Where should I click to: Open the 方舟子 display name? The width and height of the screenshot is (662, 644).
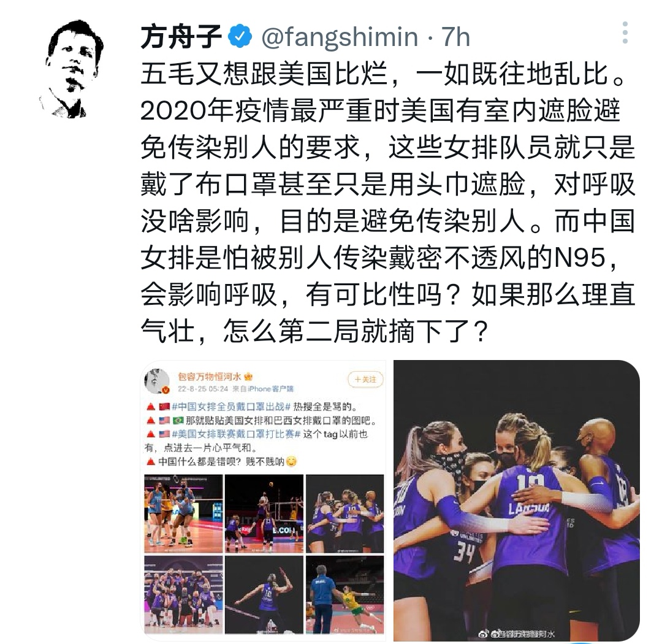pos(181,37)
